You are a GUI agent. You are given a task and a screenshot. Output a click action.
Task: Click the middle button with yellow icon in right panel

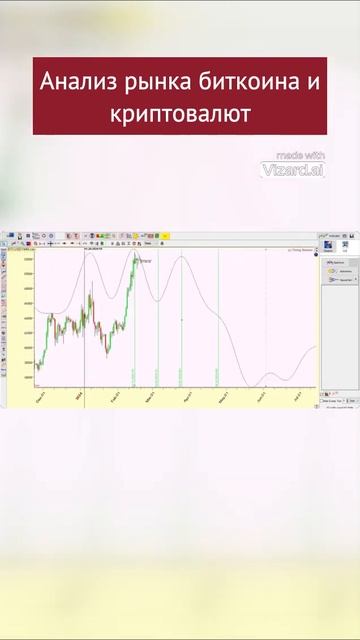coord(340,271)
